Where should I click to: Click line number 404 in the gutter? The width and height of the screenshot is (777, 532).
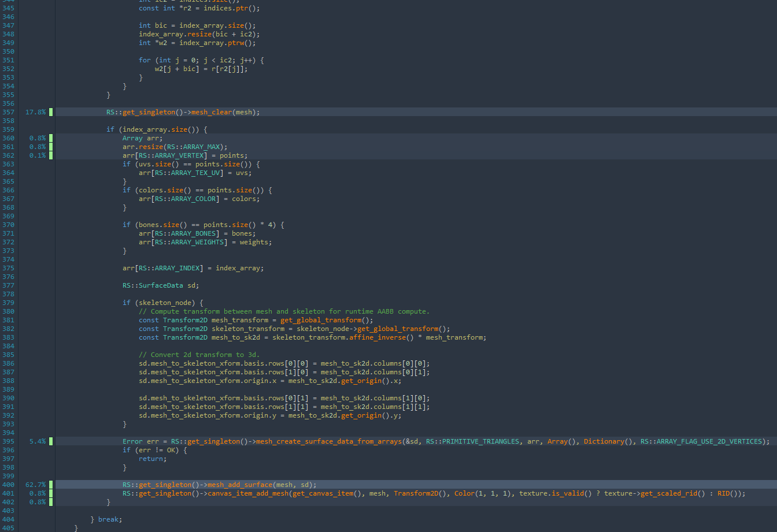8,519
